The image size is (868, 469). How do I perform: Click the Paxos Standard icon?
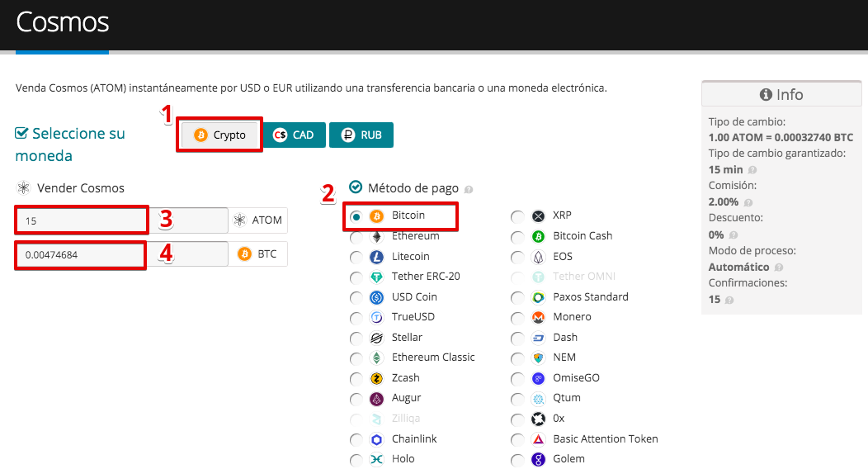click(538, 297)
